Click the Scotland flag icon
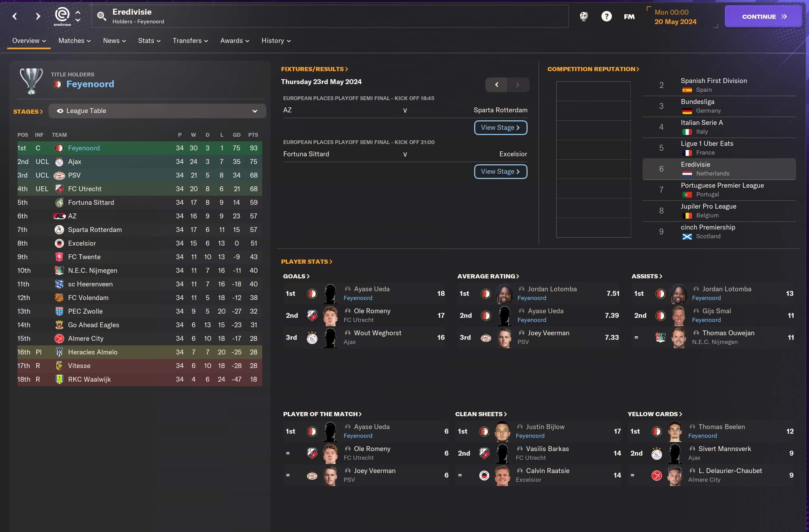 pyautogui.click(x=687, y=237)
